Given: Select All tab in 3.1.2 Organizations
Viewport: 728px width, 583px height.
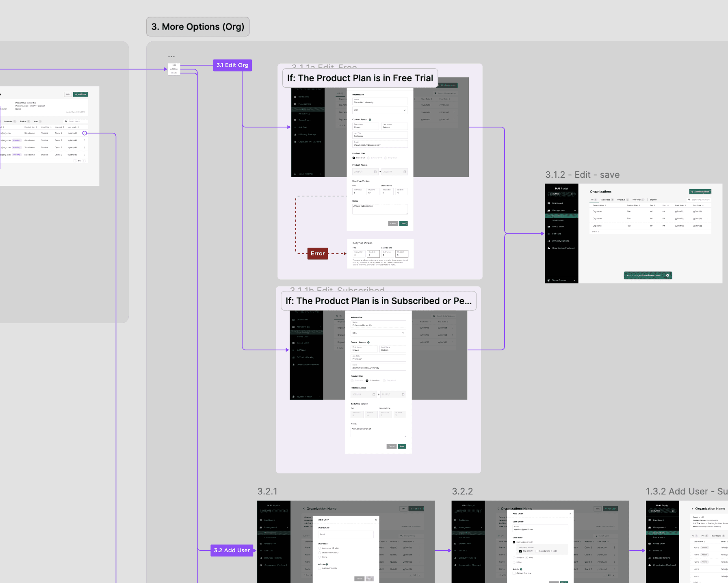Looking at the screenshot, I should point(594,200).
